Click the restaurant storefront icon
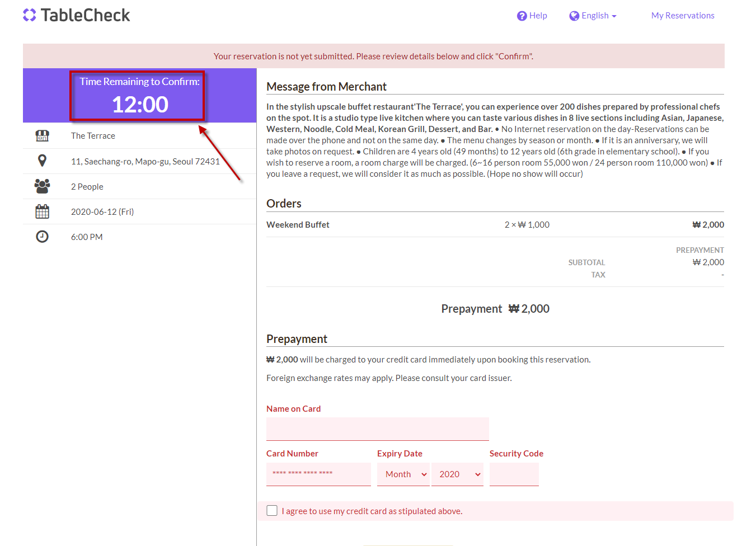The height and width of the screenshot is (546, 756). coord(42,135)
